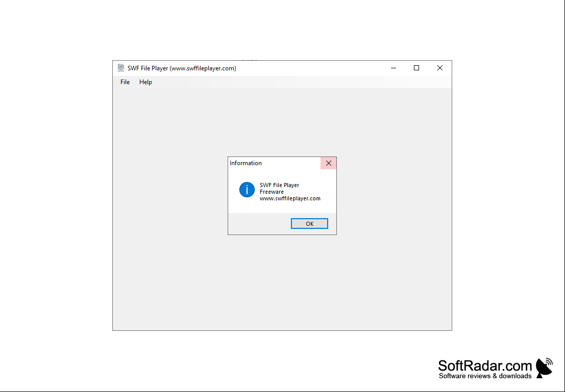This screenshot has height=392, width=565.
Task: Click the 'SWF File Player' dialog text
Action: [280, 185]
